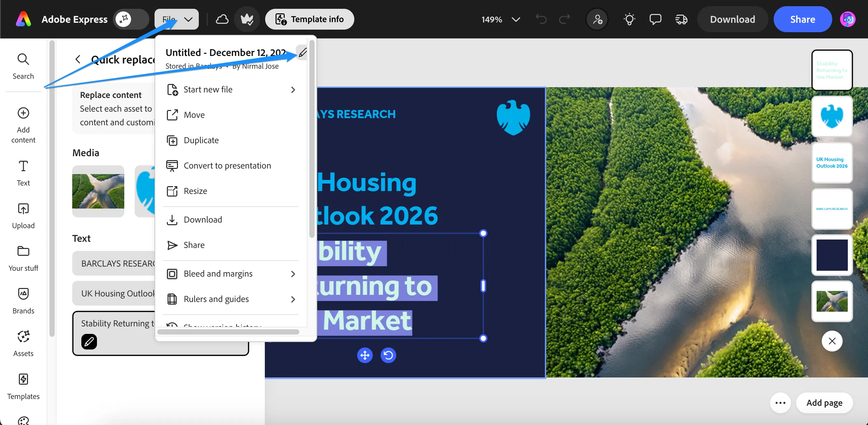868x425 pixels.
Task: Click the Template info button
Action: (x=309, y=19)
